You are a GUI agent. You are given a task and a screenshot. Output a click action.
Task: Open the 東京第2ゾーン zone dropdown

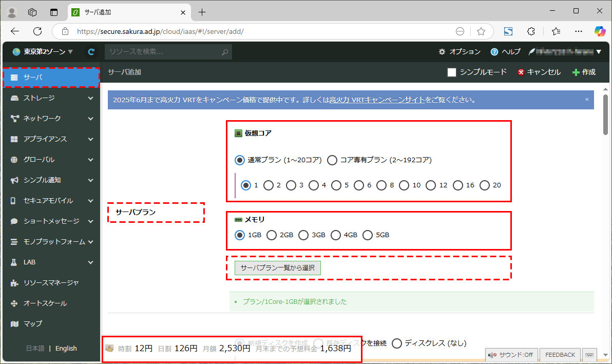point(43,51)
